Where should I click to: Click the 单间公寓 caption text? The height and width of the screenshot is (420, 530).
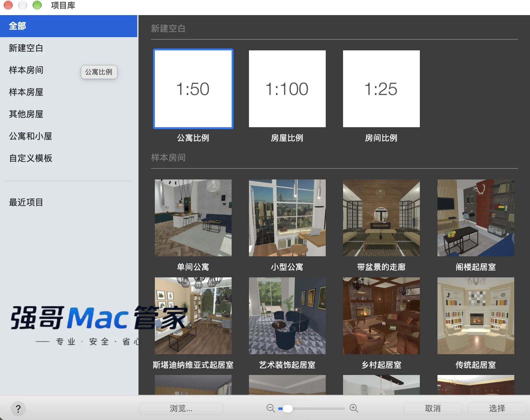[193, 267]
